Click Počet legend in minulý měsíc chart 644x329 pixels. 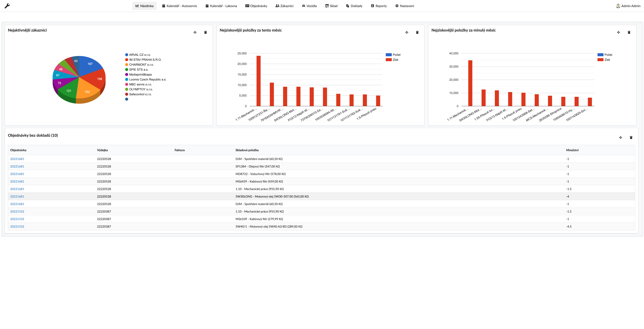[x=605, y=55]
